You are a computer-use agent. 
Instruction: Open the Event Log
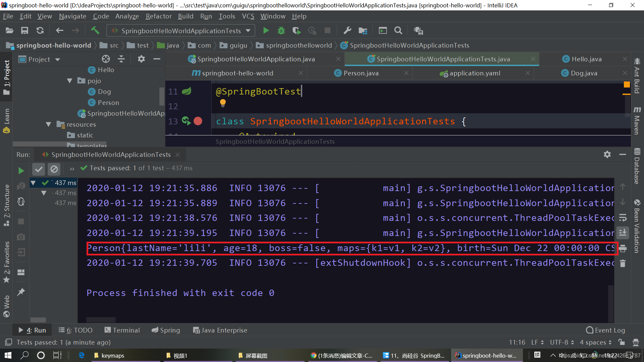pos(605,330)
